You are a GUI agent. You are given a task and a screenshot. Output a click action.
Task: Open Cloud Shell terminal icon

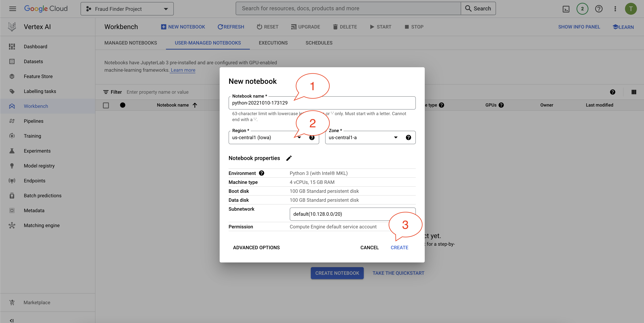point(566,9)
